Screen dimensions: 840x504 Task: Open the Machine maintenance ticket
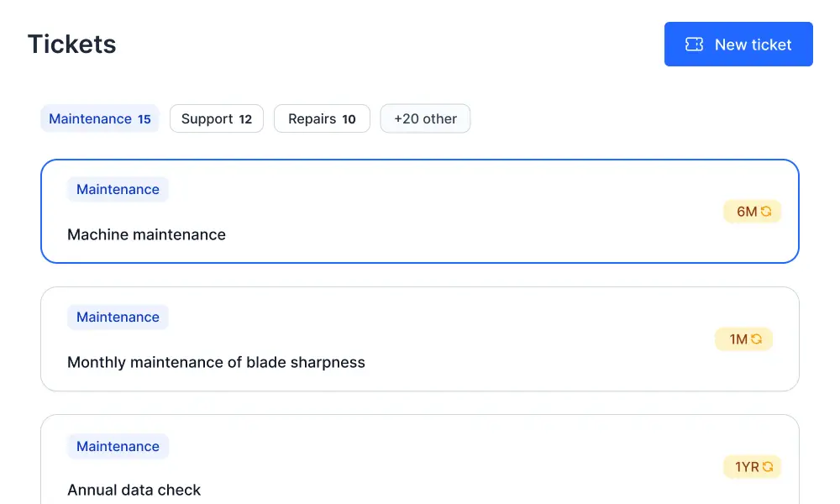(146, 235)
